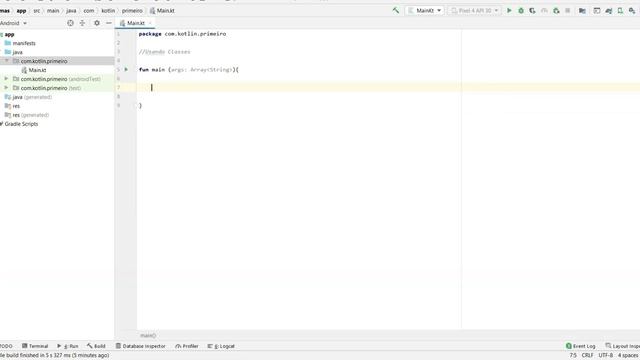640x360 pixels.
Task: Click the 7:5 cursor position indicator
Action: pyautogui.click(x=573, y=356)
